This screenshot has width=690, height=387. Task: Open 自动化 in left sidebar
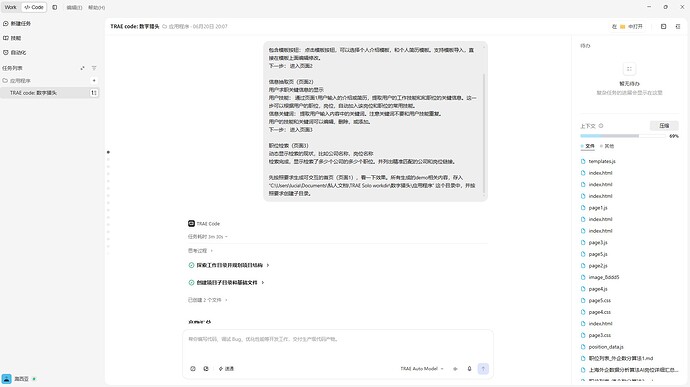tap(15, 52)
